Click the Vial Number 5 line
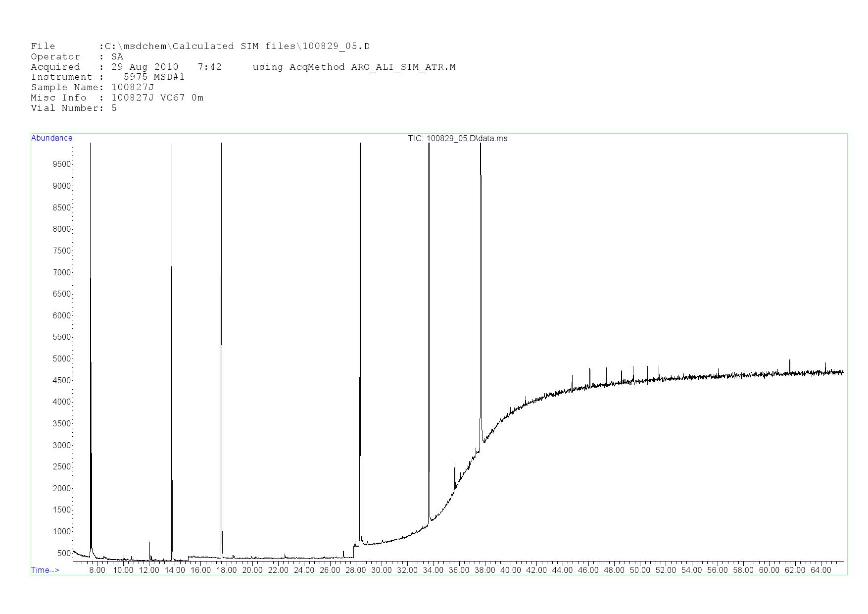 [x=74, y=108]
